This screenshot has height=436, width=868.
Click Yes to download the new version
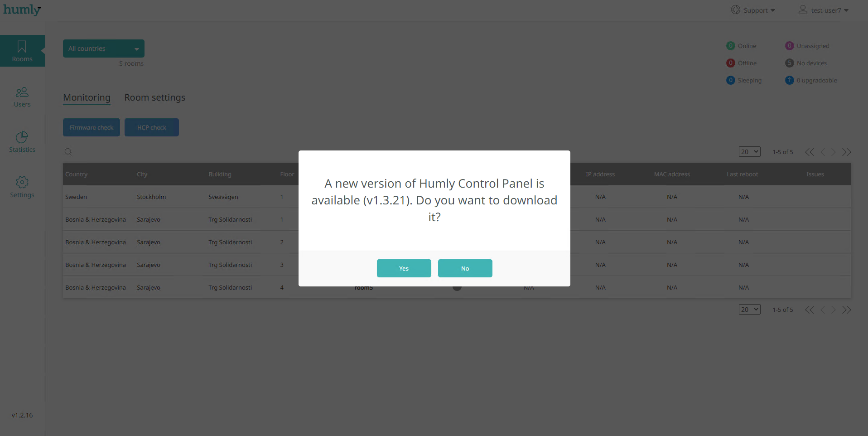tap(404, 268)
